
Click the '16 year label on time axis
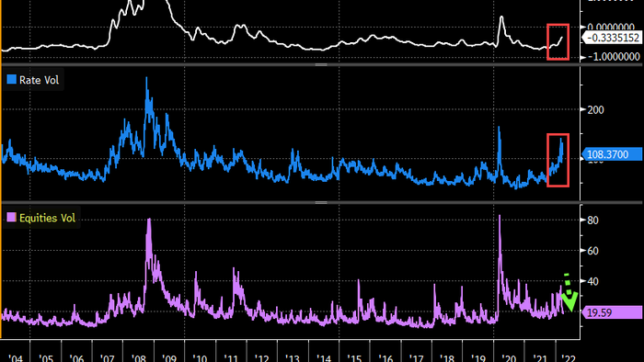pos(385,358)
